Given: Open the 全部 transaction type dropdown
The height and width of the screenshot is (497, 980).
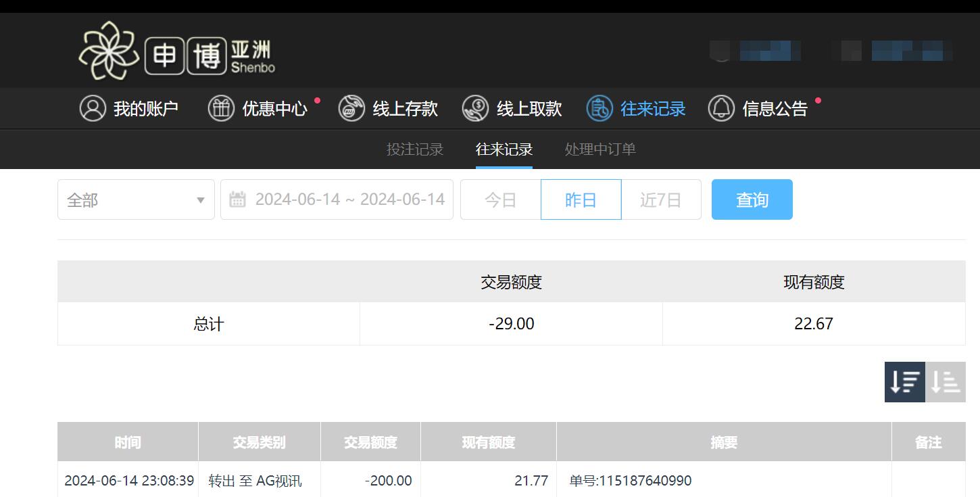Looking at the screenshot, I should (x=135, y=199).
